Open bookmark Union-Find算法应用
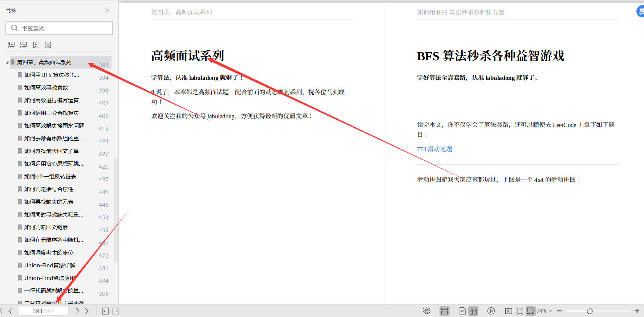Screen dimensions: 644x317 tap(50, 278)
